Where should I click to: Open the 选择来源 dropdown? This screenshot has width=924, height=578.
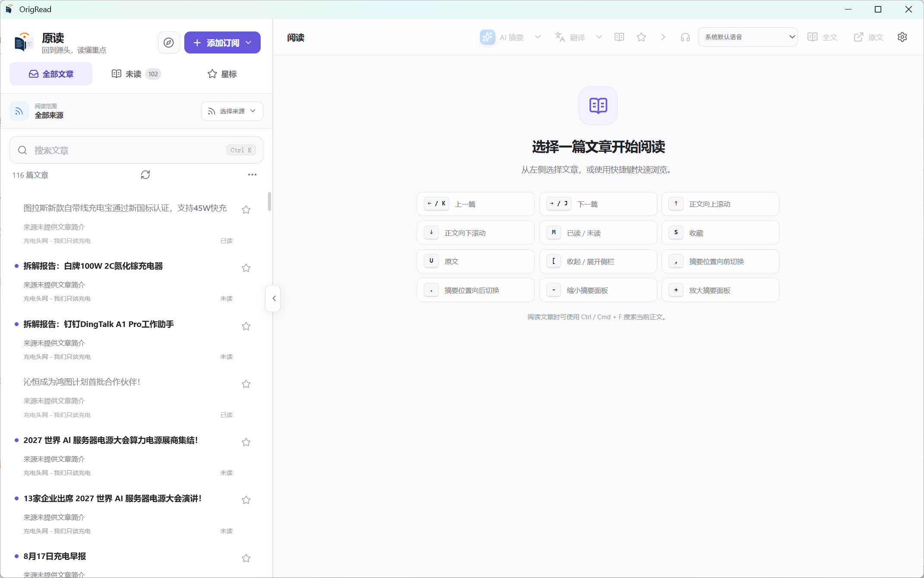232,111
